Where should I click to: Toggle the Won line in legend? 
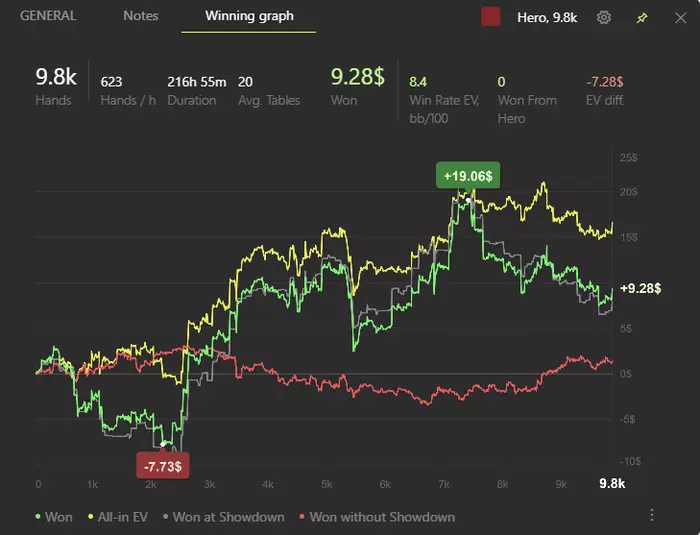click(54, 517)
